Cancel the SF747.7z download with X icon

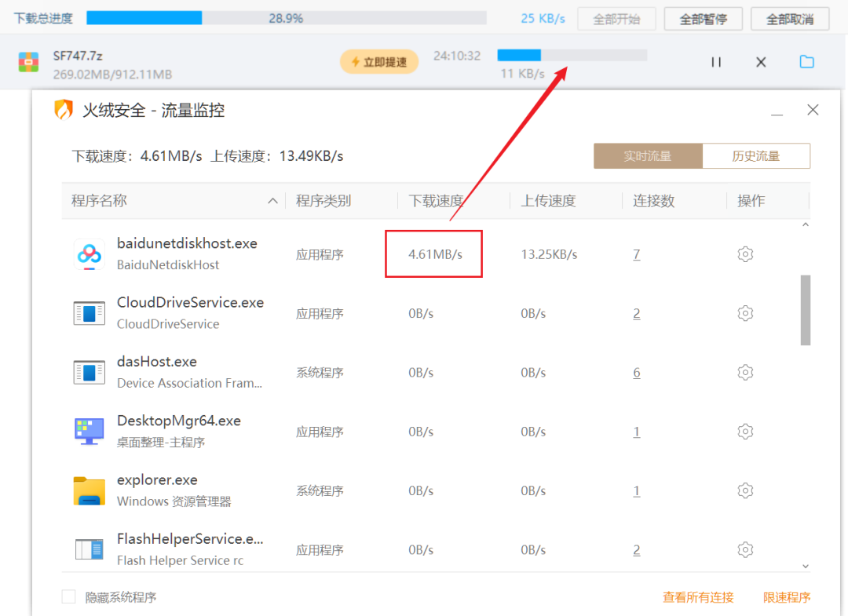[x=761, y=62]
